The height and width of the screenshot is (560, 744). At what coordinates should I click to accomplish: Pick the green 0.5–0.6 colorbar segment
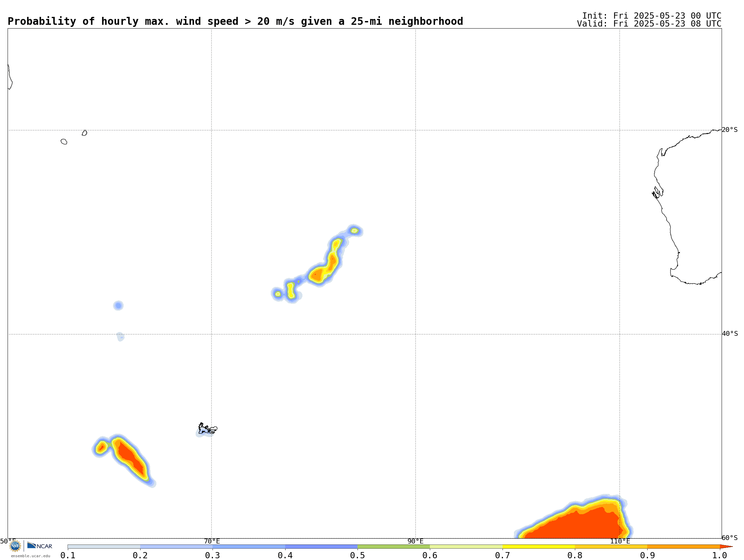394,547
